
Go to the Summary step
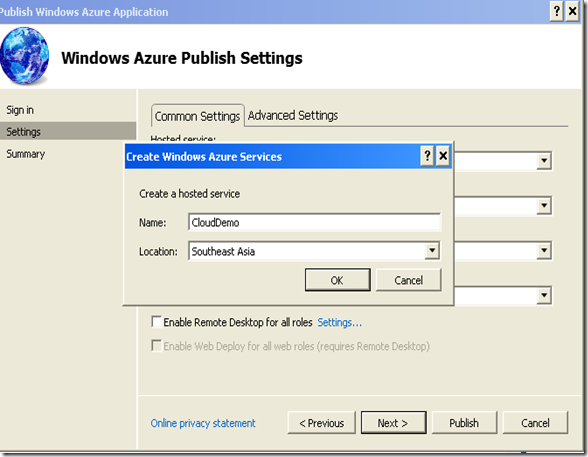[x=26, y=154]
